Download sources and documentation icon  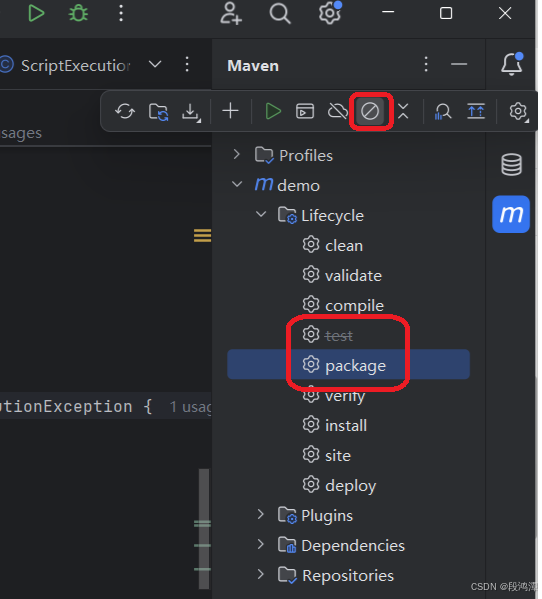point(191,112)
